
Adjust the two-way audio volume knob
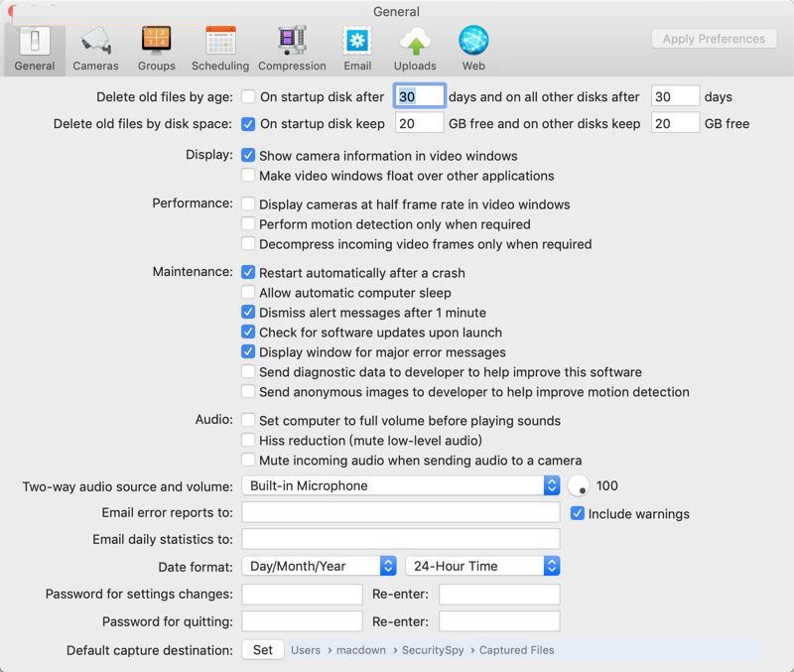[x=579, y=485]
